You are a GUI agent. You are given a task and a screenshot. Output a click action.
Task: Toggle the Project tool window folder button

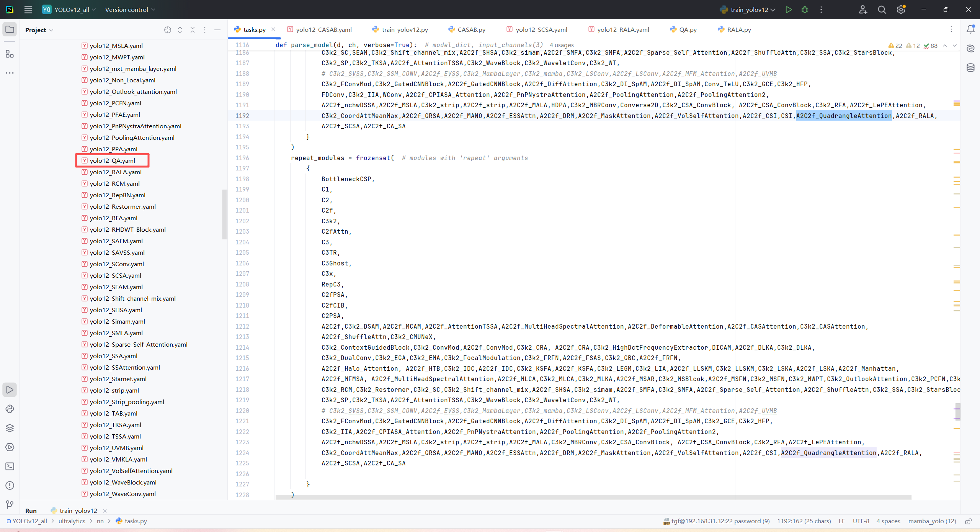pos(10,29)
